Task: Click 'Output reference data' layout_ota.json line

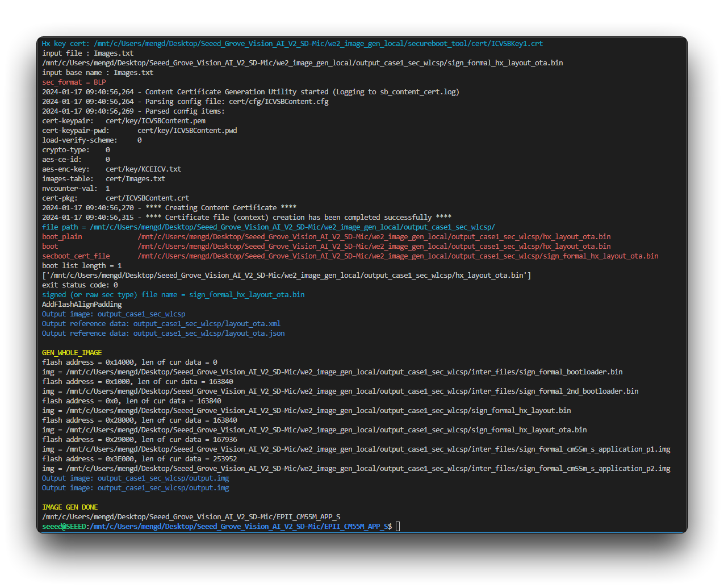Action: tap(164, 333)
